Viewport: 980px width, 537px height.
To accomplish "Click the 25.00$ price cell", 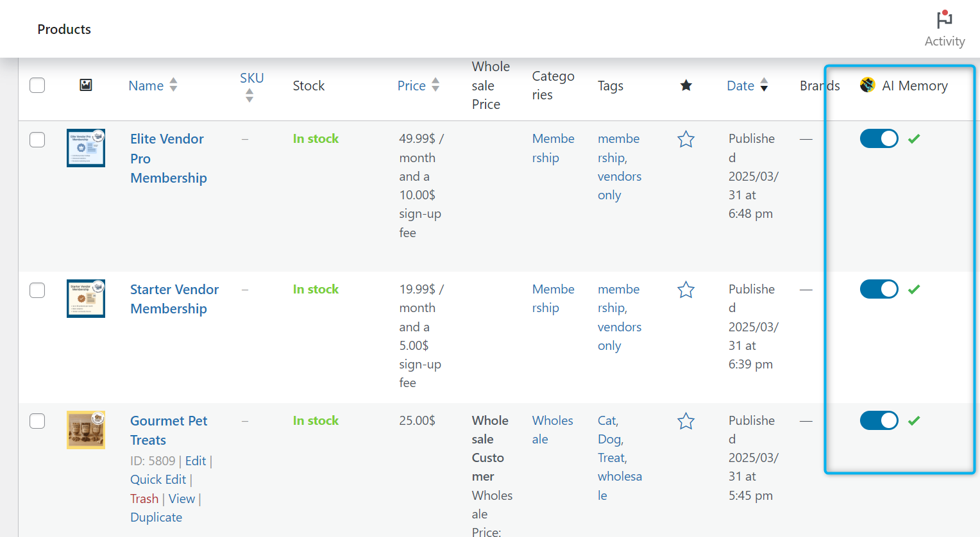I will 417,420.
